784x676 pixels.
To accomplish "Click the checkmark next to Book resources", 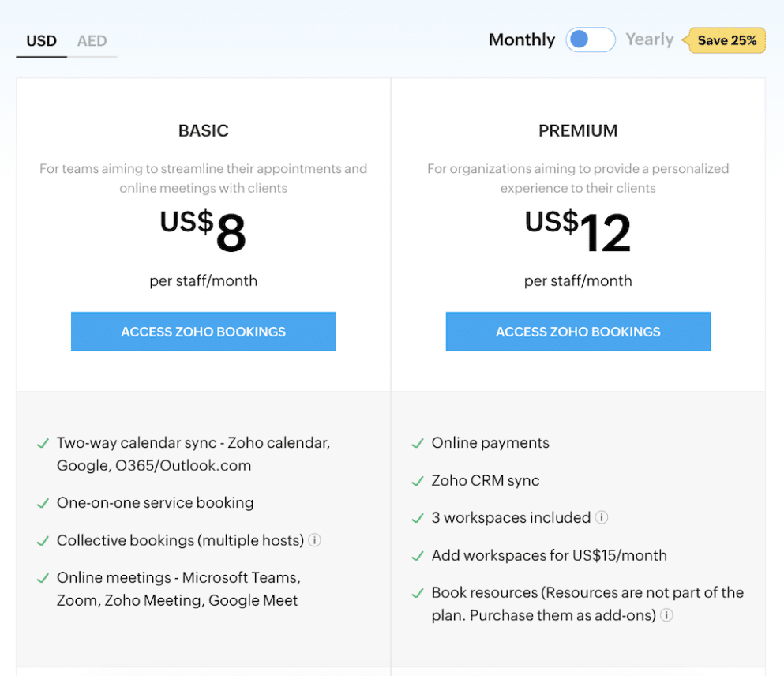I will point(417,592).
